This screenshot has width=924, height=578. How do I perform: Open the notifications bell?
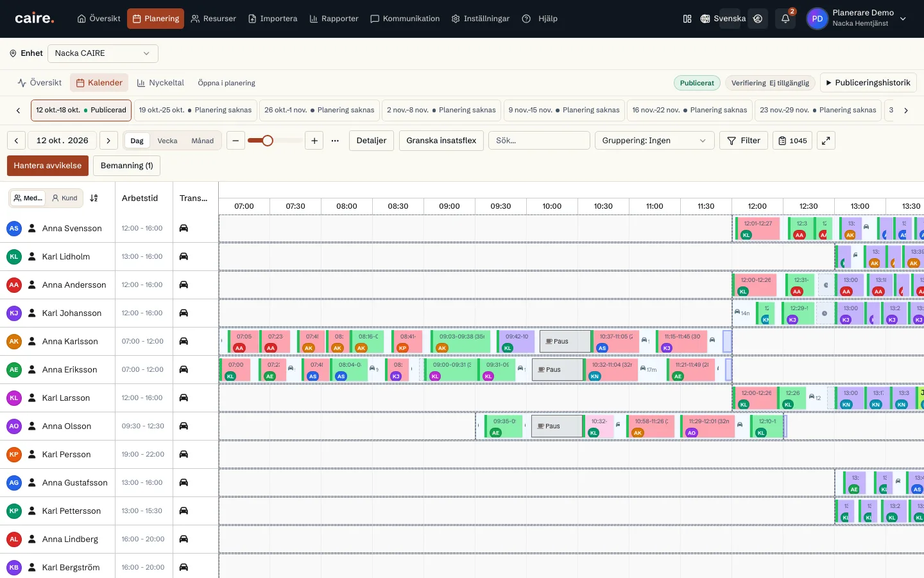tap(785, 19)
